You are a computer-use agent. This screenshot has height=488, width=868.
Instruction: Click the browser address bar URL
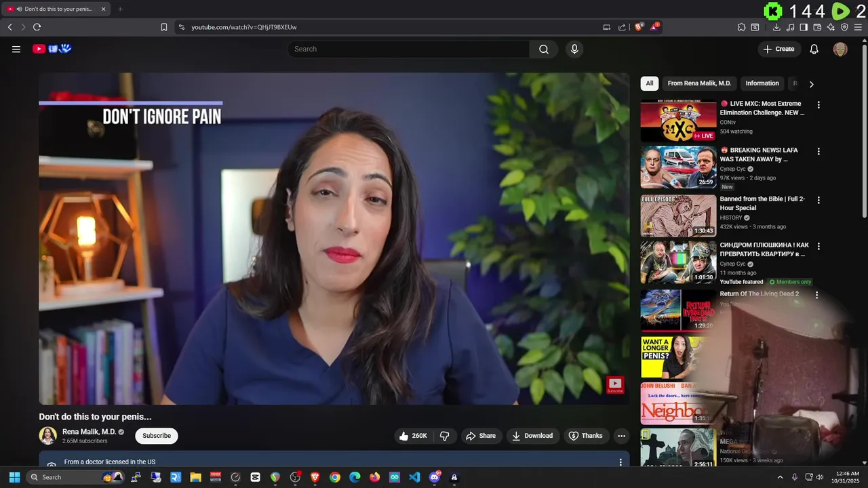pos(244,27)
